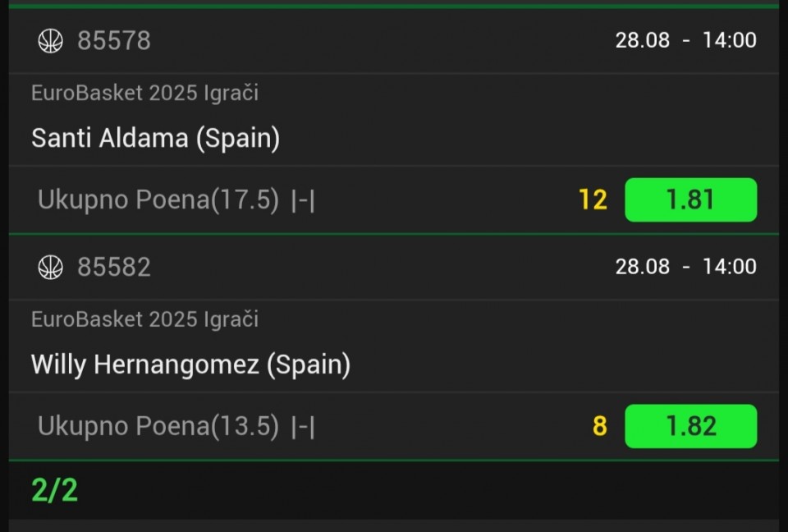Click basketball icon beside 85578
788x532 pixels.
pyautogui.click(x=51, y=41)
